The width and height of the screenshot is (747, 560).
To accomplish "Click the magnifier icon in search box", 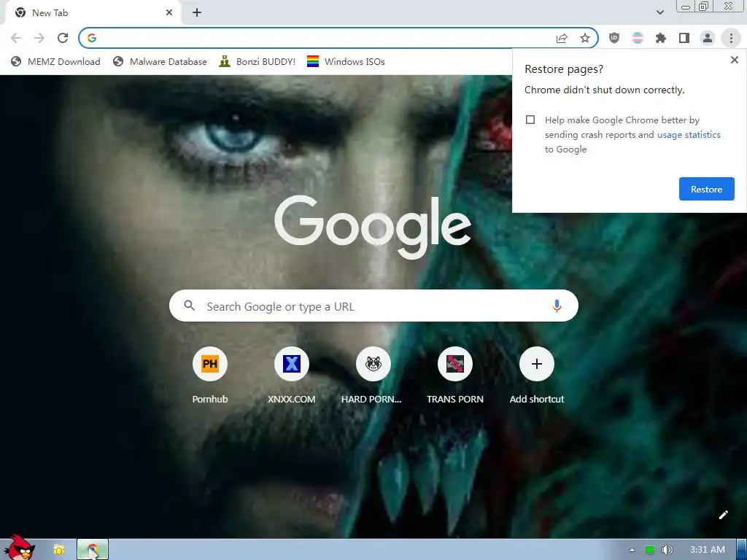I will tap(189, 306).
